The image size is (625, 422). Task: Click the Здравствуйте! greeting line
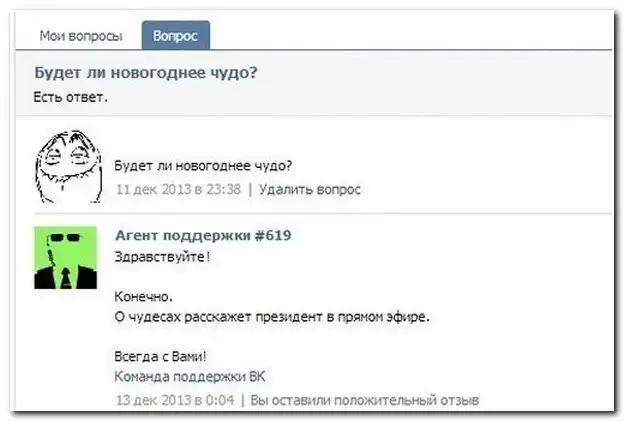coord(163,257)
